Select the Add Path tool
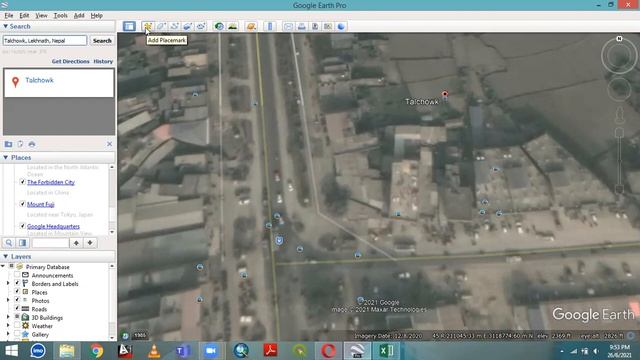The width and height of the screenshot is (640, 360). pos(174,26)
